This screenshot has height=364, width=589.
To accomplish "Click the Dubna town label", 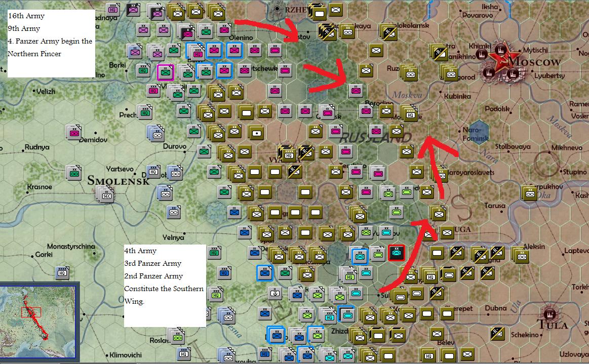I will (x=496, y=308).
